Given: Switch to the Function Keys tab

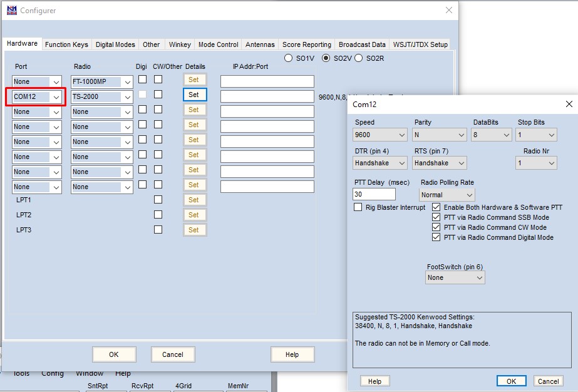Looking at the screenshot, I should (x=66, y=44).
